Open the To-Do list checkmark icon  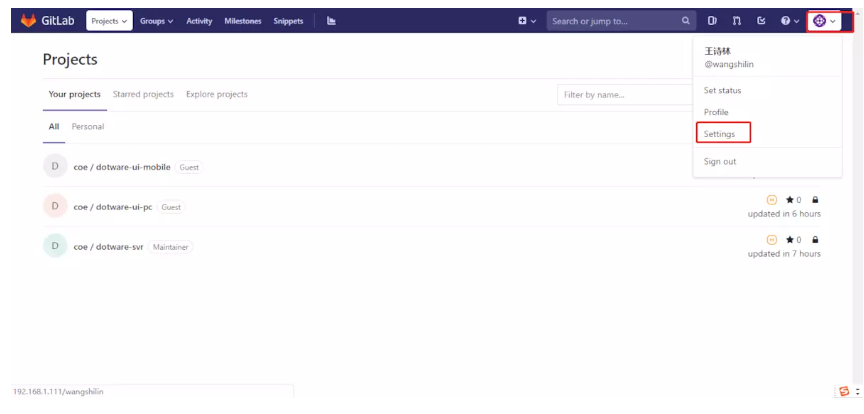click(761, 20)
